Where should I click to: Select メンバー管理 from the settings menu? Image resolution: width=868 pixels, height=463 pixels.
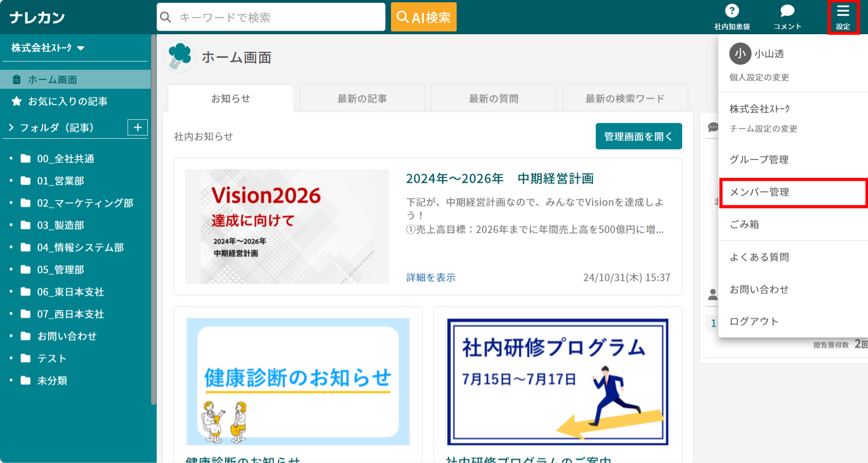(x=759, y=193)
